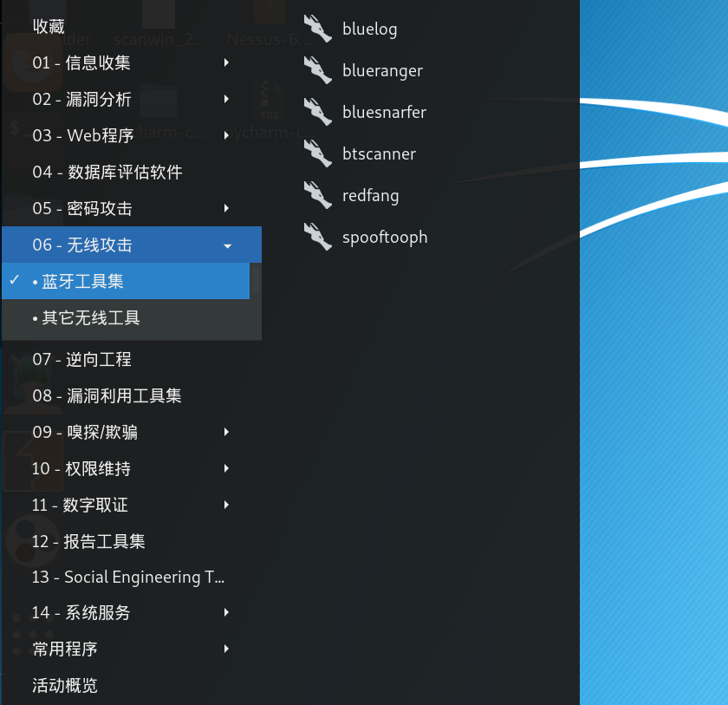Expand arrow beside 10 - 权限维持

pos(226,468)
